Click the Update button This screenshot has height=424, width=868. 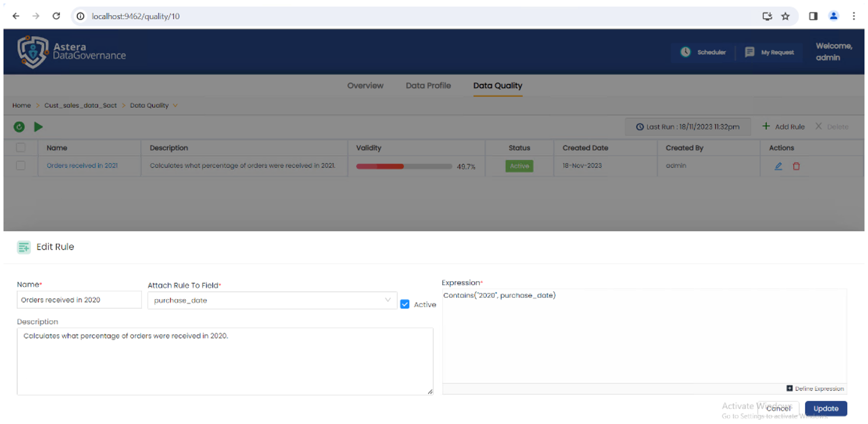click(825, 408)
